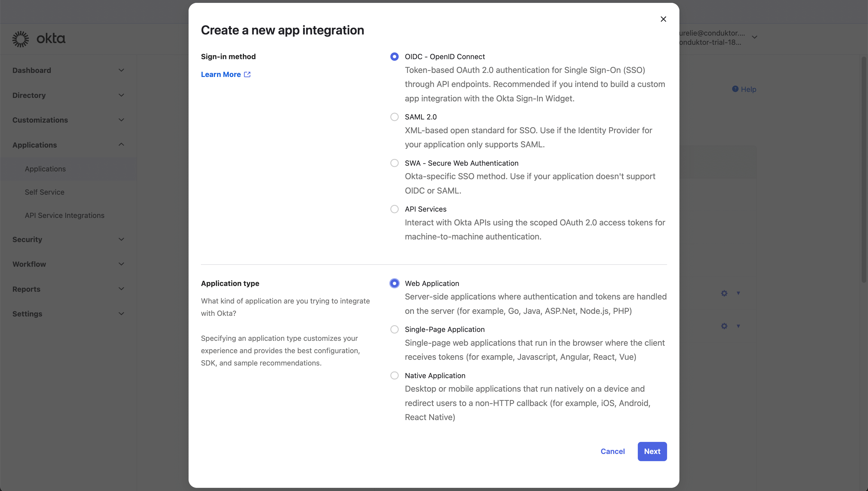Viewport: 868px width, 491px height.
Task: Click the Settings menu label
Action: pos(27,314)
